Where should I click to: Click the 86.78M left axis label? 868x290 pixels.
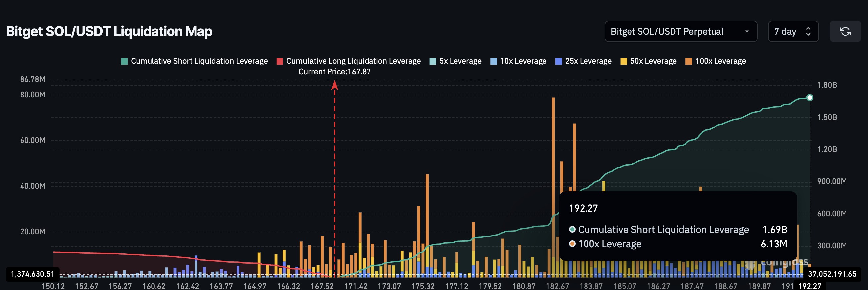(x=33, y=79)
